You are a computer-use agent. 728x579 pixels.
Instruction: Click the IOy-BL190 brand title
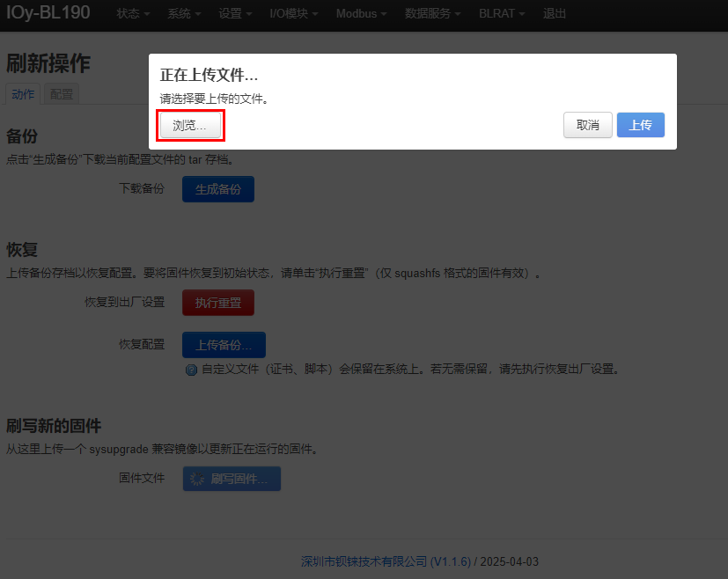pyautogui.click(x=48, y=12)
